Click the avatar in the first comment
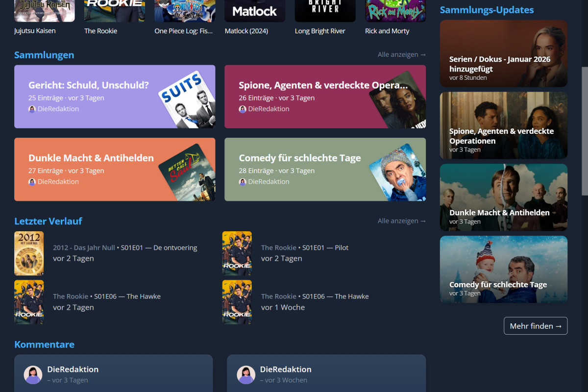 coord(33,375)
